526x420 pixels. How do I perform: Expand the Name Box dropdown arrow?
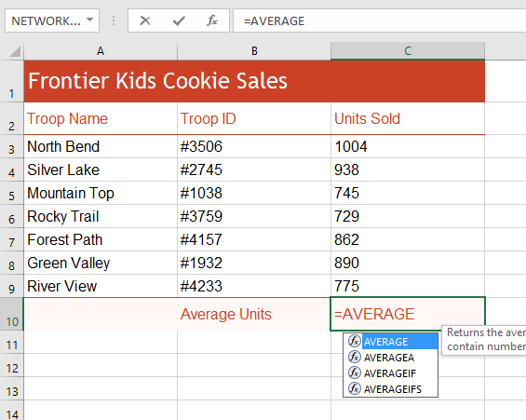pyautogui.click(x=89, y=20)
